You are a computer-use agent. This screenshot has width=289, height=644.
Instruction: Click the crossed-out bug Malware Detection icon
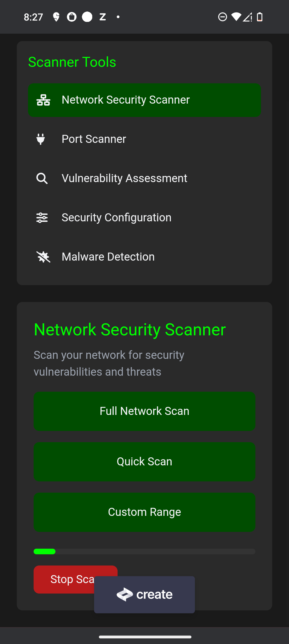pos(43,257)
